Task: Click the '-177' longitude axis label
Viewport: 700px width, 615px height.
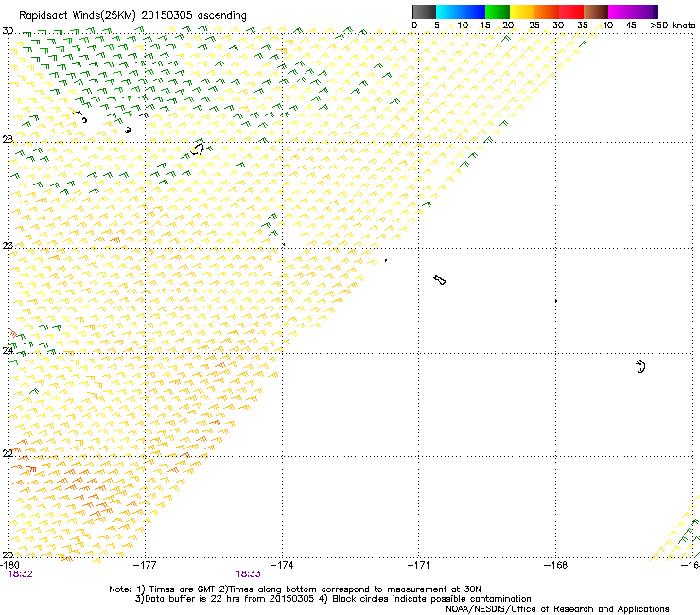Action: click(x=145, y=565)
